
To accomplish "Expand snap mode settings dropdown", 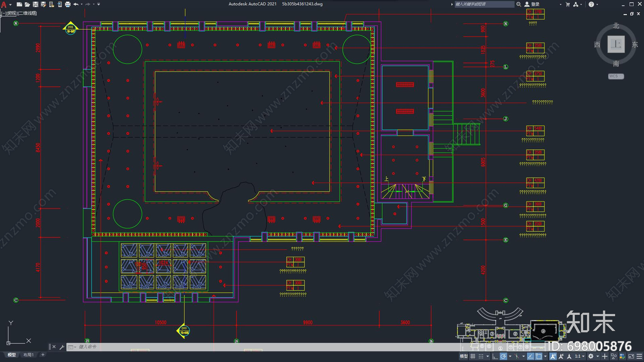I will (487, 356).
